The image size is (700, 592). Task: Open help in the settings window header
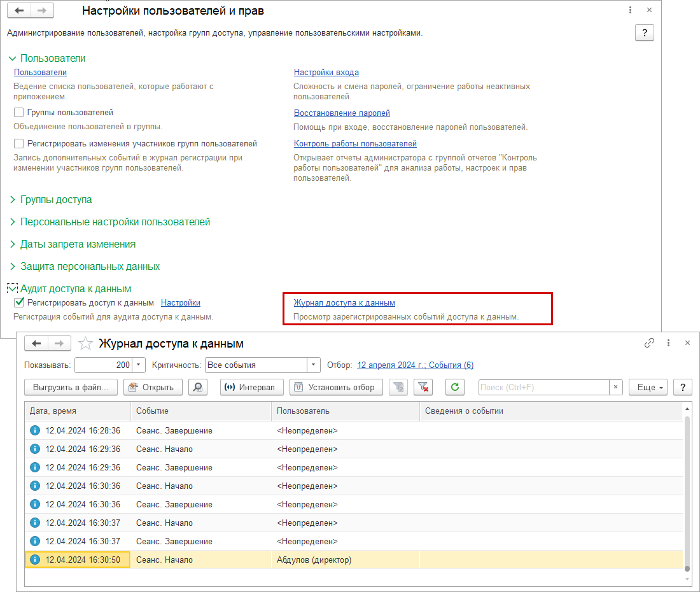(645, 33)
